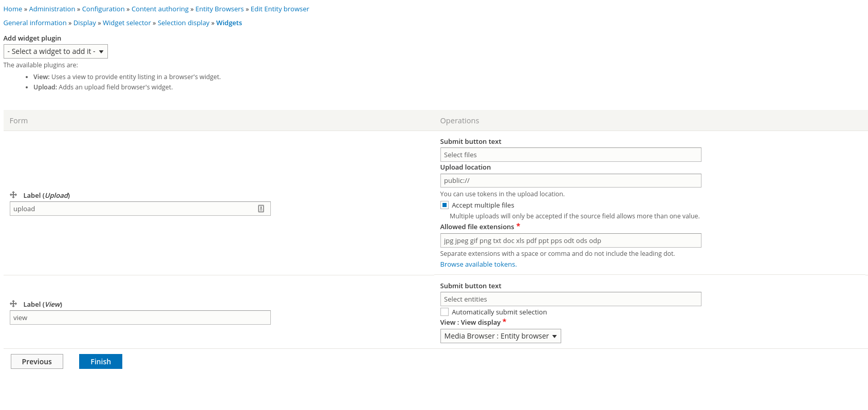The width and height of the screenshot is (868, 410).
Task: Open the Widget selector step
Action: pyautogui.click(x=127, y=23)
